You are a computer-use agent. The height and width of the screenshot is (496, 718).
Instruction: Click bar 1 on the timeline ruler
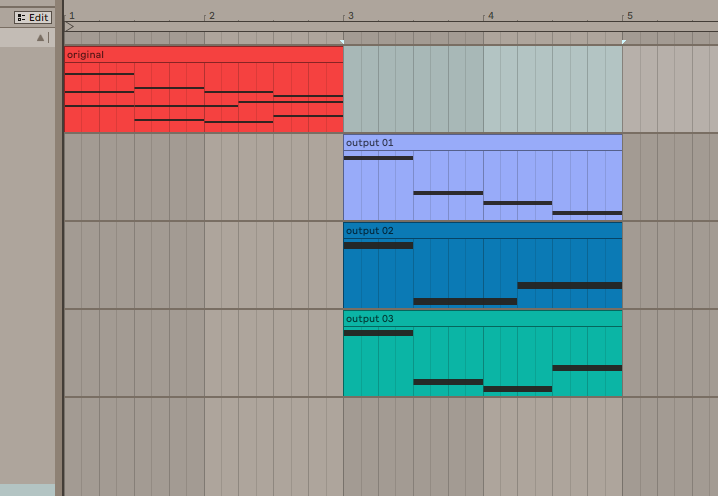coord(72,16)
